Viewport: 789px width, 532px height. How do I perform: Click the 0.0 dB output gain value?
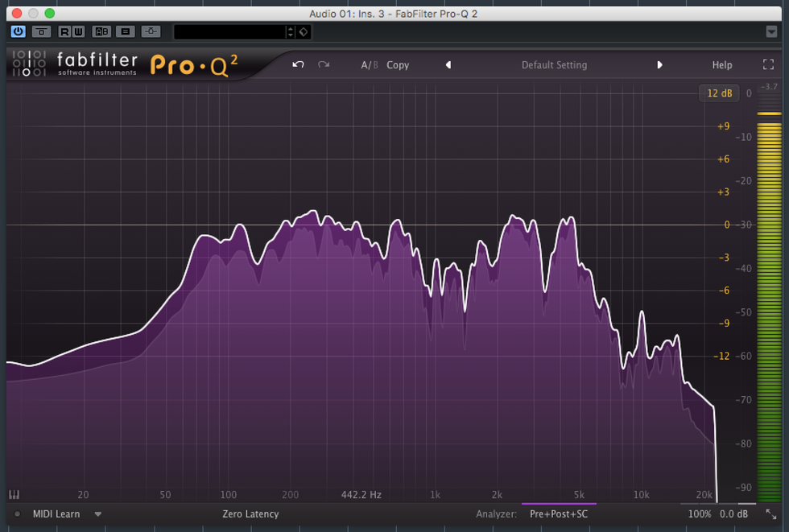tap(733, 514)
